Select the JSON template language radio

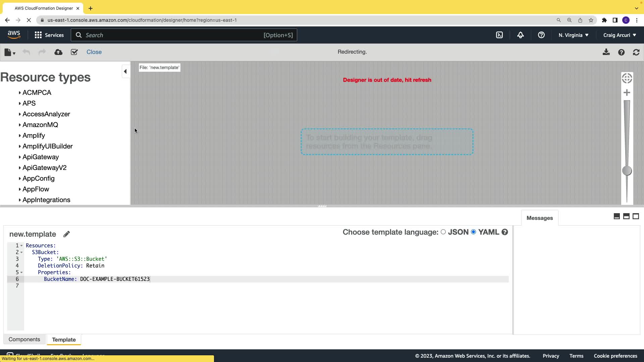coord(443,232)
